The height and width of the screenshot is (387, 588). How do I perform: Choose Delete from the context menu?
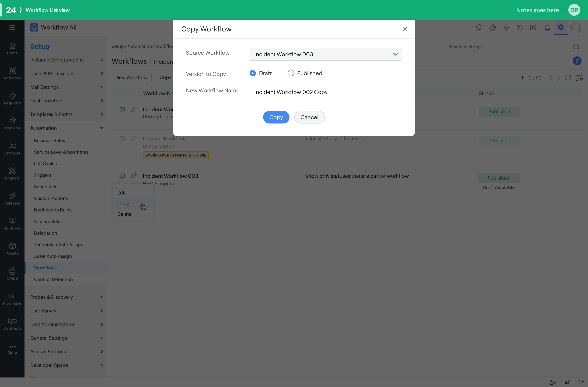point(124,214)
